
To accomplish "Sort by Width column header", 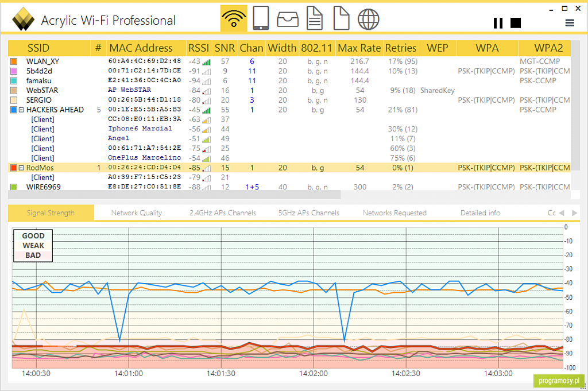I will pos(283,48).
